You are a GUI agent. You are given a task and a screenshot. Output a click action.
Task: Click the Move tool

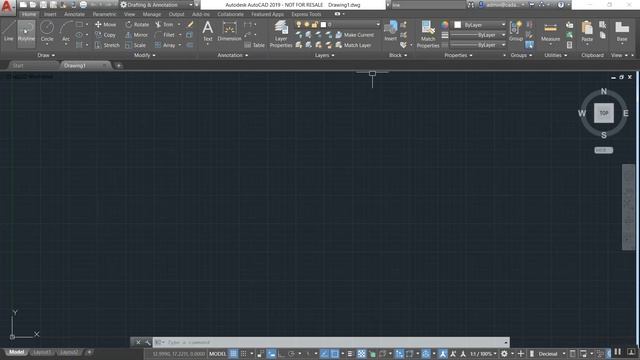pyautogui.click(x=105, y=24)
